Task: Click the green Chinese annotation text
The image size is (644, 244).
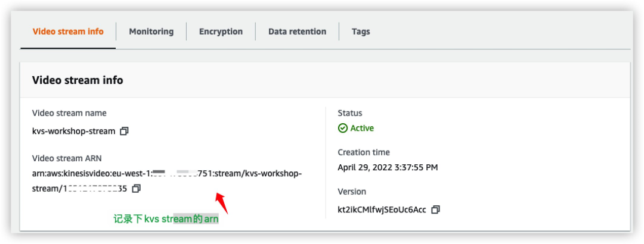Action: click(166, 219)
